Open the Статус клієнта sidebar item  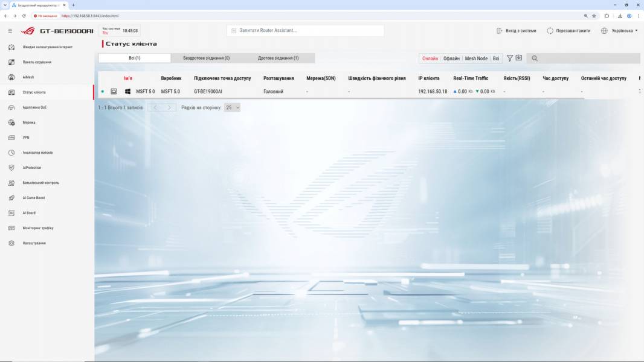[47, 92]
